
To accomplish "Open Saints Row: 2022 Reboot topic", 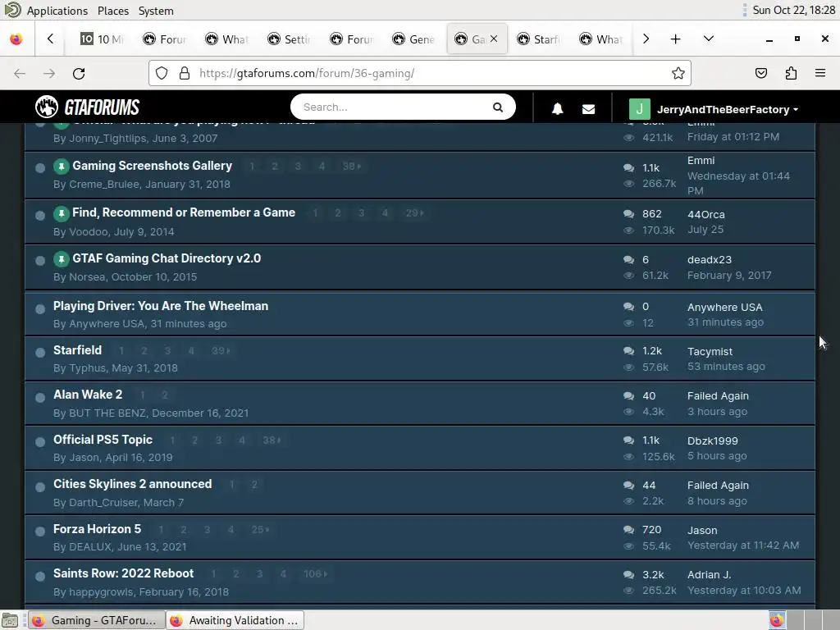I will (123, 573).
